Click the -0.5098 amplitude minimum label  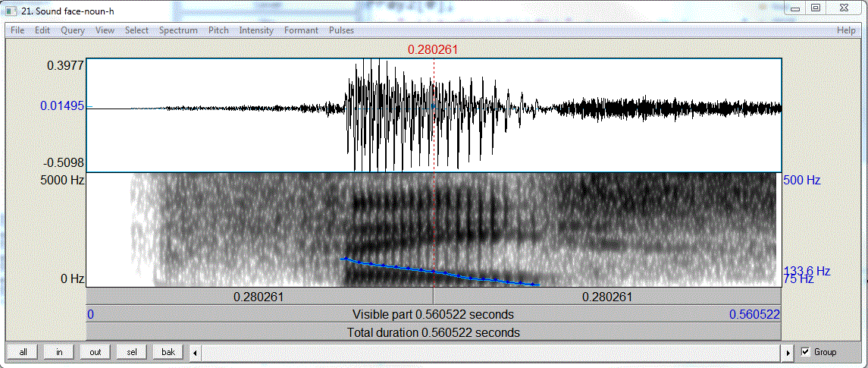[x=63, y=163]
